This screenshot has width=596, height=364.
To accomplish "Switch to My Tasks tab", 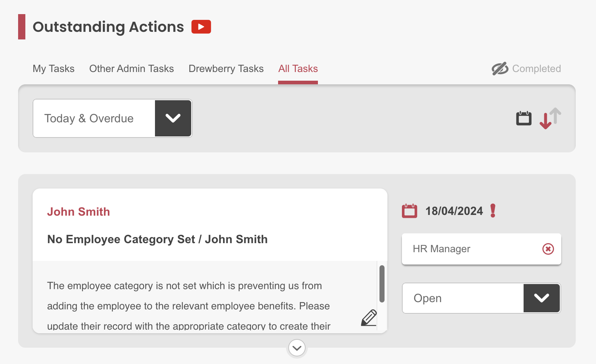I will pyautogui.click(x=54, y=69).
